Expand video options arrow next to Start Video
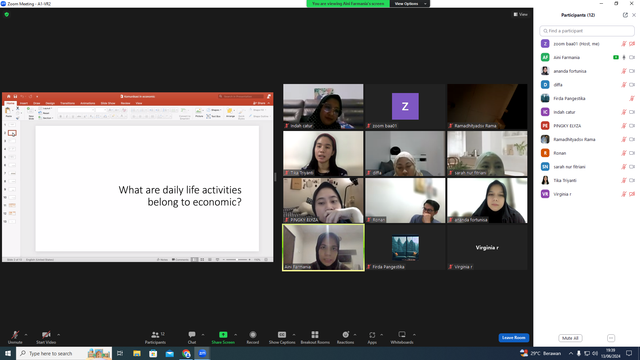 tap(59, 335)
